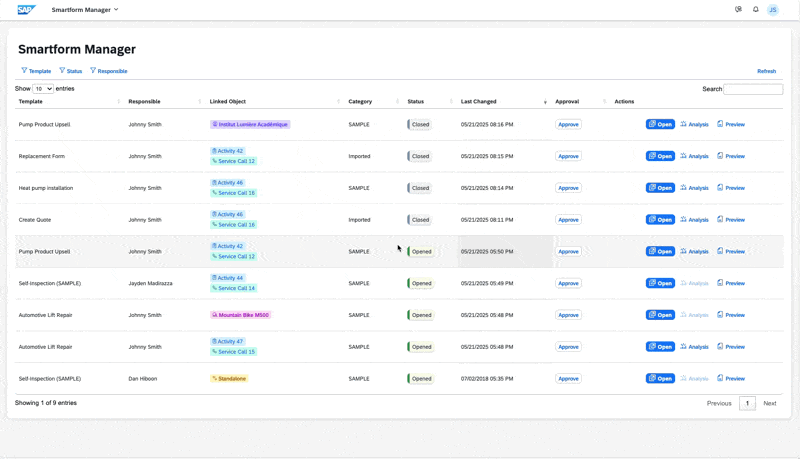800x459 pixels.
Task: Open the notifications bell
Action: point(756,10)
